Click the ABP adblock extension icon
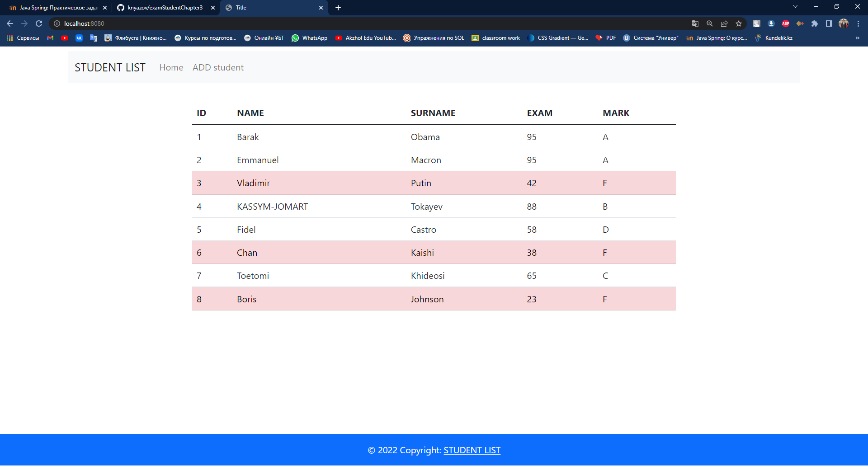The image size is (868, 470). pos(786,23)
